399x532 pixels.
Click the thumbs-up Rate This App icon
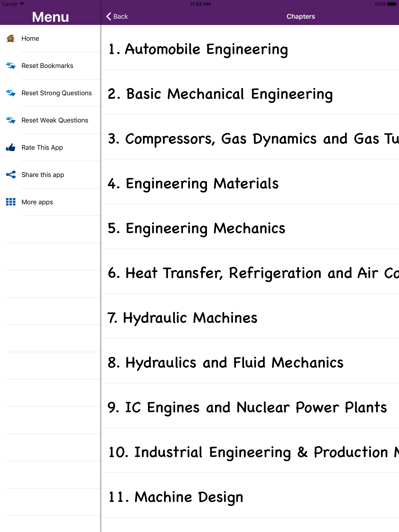(x=11, y=147)
